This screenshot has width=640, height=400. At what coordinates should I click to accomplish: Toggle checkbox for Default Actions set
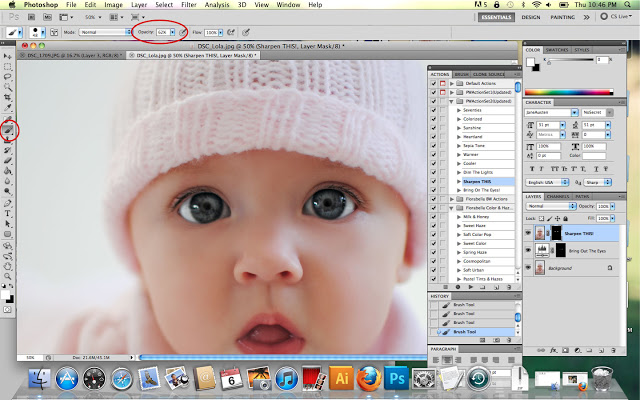pos(433,83)
